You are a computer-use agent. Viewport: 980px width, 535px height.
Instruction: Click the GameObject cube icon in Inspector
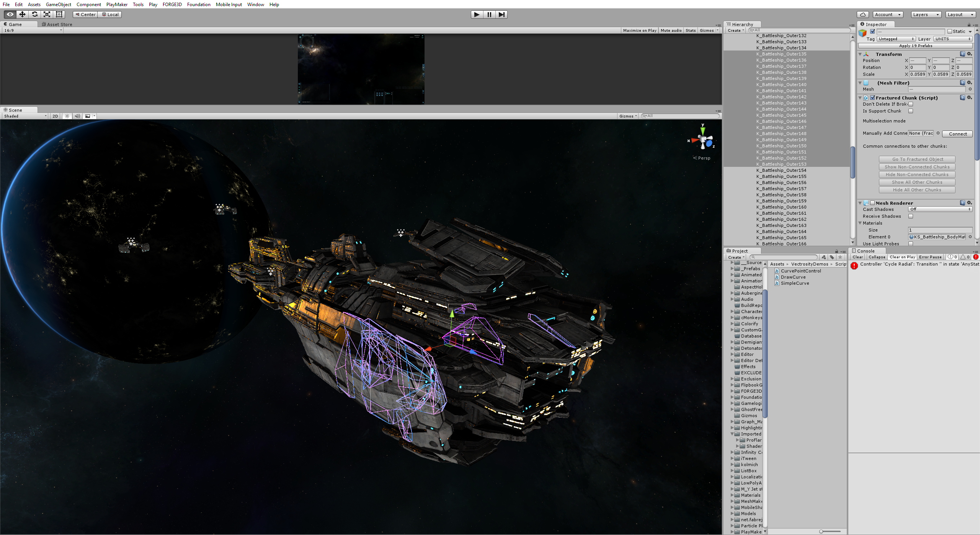pyautogui.click(x=862, y=34)
